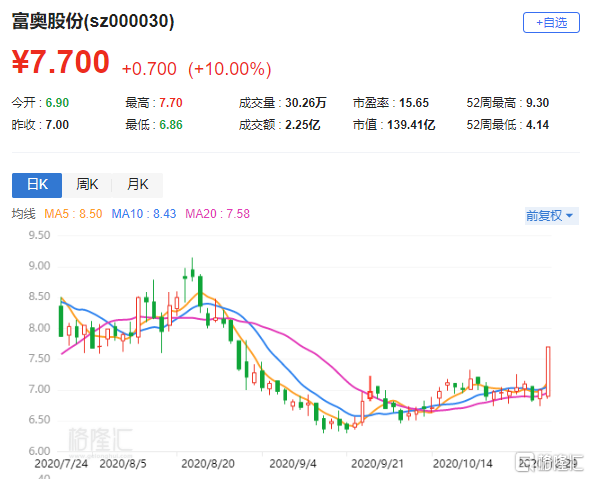Select the current price ¥7.700
The height and width of the screenshot is (479, 590).
pyautogui.click(x=61, y=62)
